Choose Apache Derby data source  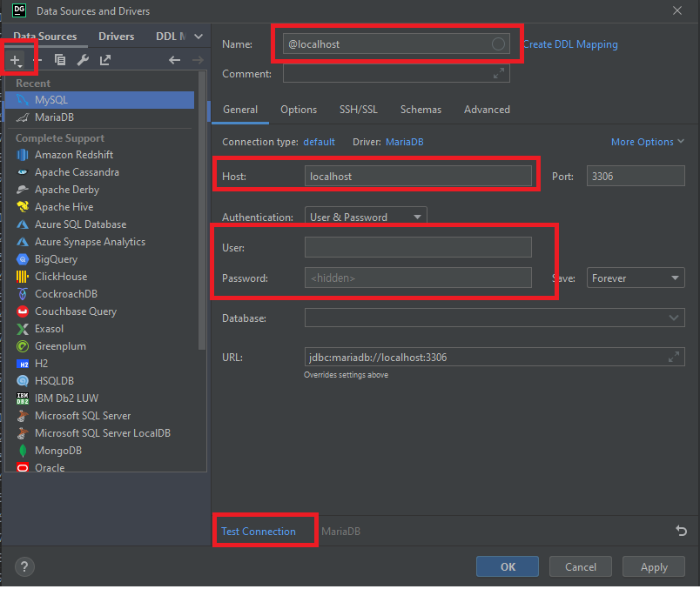100,190
